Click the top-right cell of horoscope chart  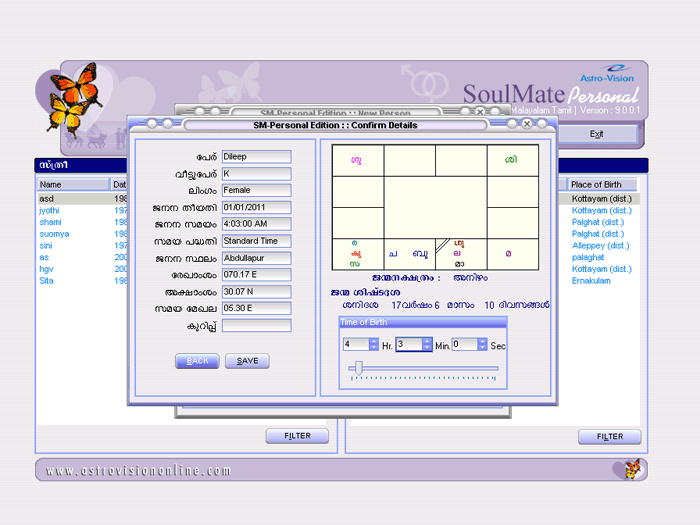coord(512,160)
